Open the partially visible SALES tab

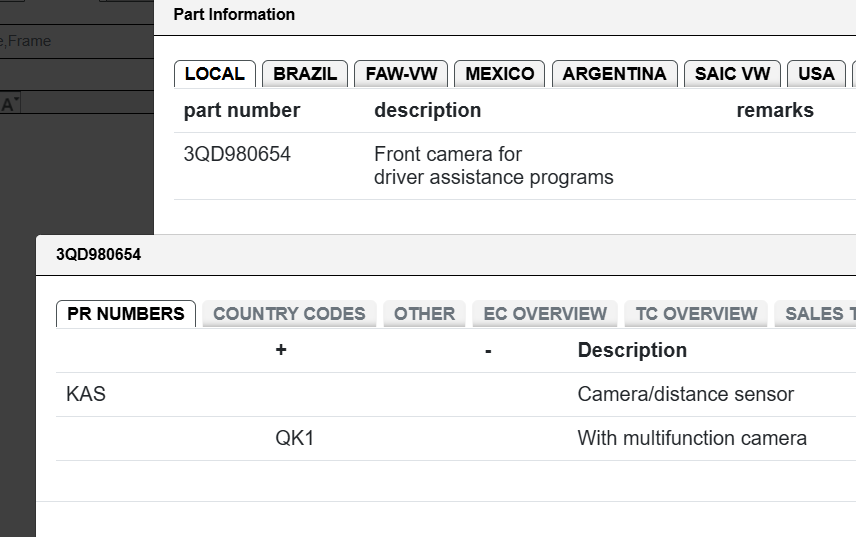click(x=815, y=314)
